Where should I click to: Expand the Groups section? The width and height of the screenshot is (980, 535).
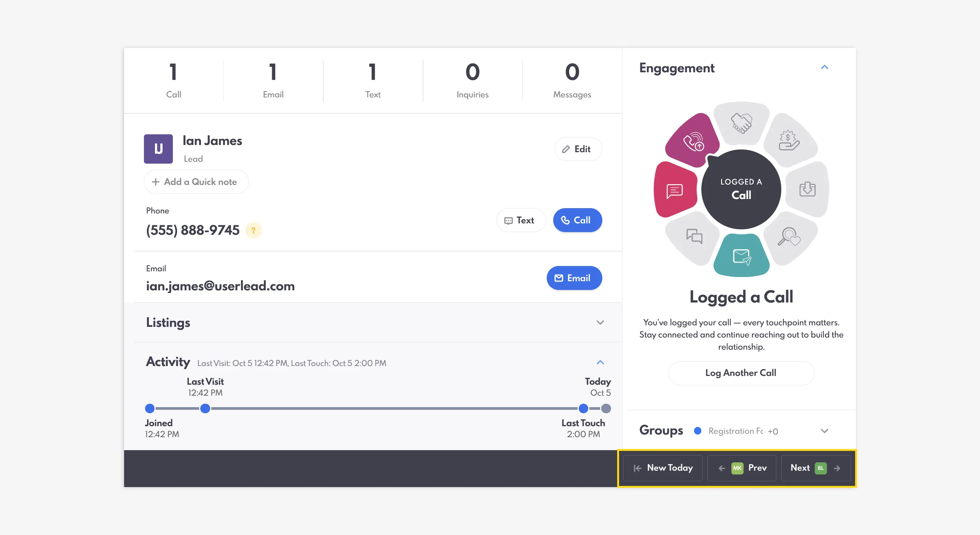824,431
